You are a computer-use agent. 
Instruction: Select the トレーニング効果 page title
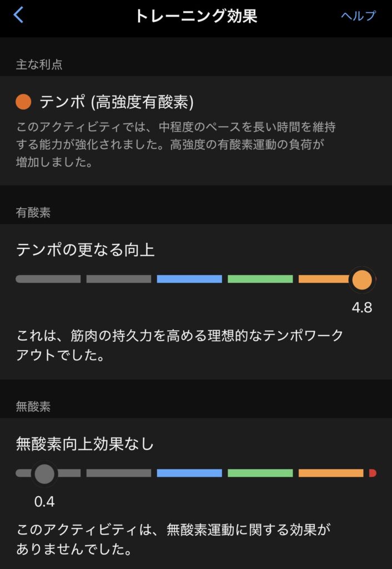click(196, 16)
